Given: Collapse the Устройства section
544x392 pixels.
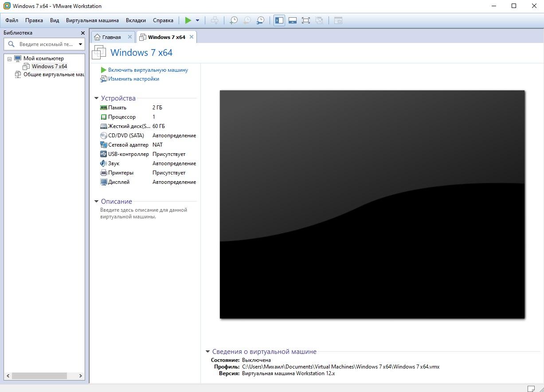Looking at the screenshot, I should (x=96, y=98).
